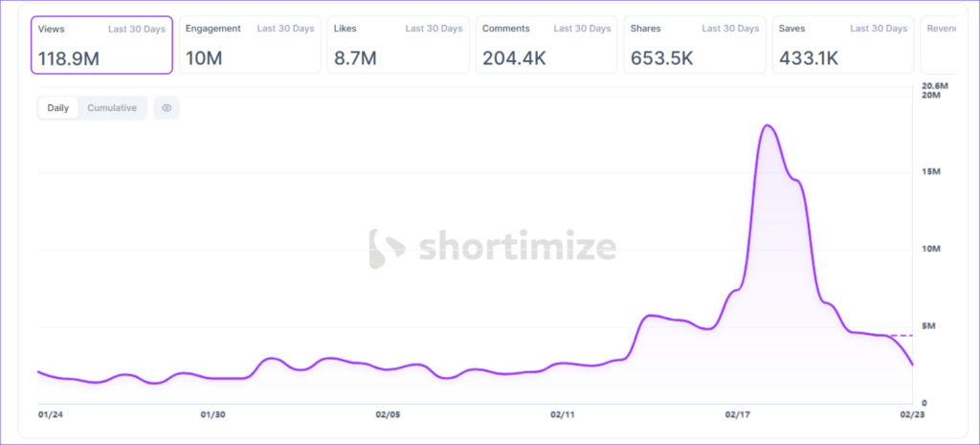This screenshot has width=980, height=445.
Task: Click the chart's highest peak point
Action: tap(767, 125)
